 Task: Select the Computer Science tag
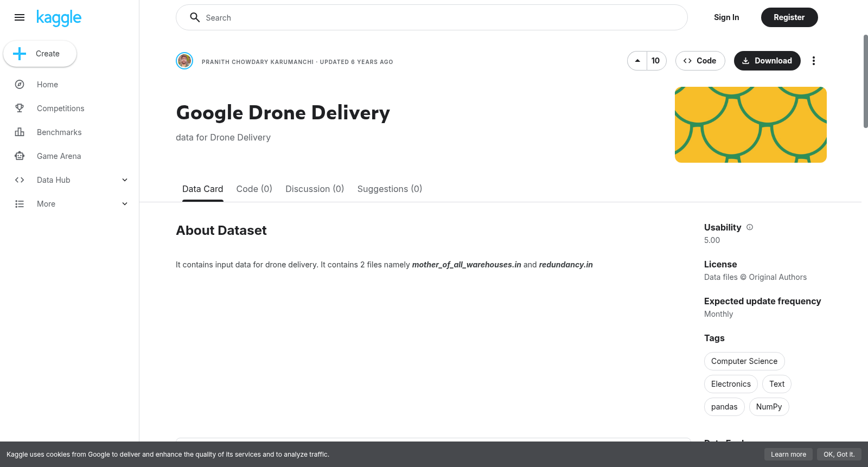(744, 361)
